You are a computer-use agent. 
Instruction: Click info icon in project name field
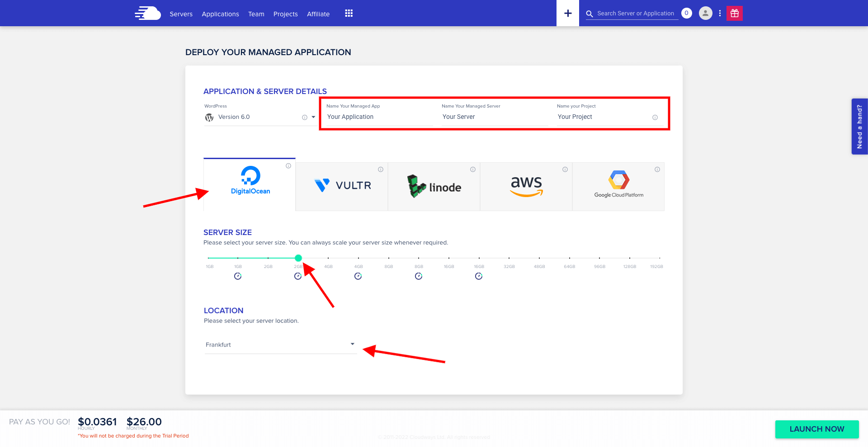coord(655,118)
